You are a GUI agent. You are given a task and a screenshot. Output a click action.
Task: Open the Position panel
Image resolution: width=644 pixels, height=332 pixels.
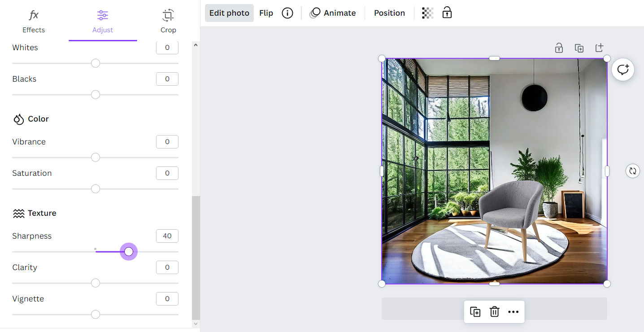coord(389,13)
